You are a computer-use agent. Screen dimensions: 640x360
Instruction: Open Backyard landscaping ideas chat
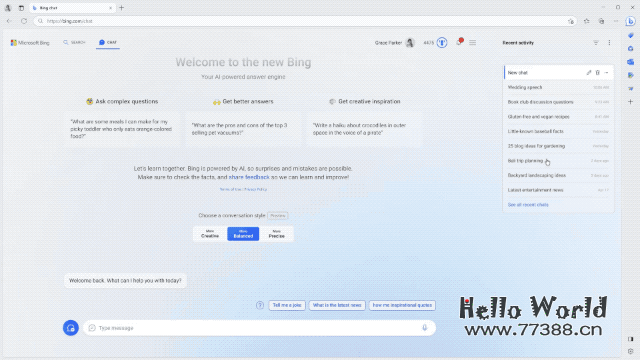point(558,176)
